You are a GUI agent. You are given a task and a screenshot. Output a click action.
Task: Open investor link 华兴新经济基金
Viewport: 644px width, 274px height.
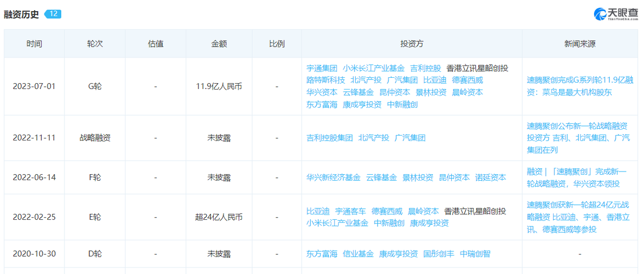pyautogui.click(x=334, y=177)
